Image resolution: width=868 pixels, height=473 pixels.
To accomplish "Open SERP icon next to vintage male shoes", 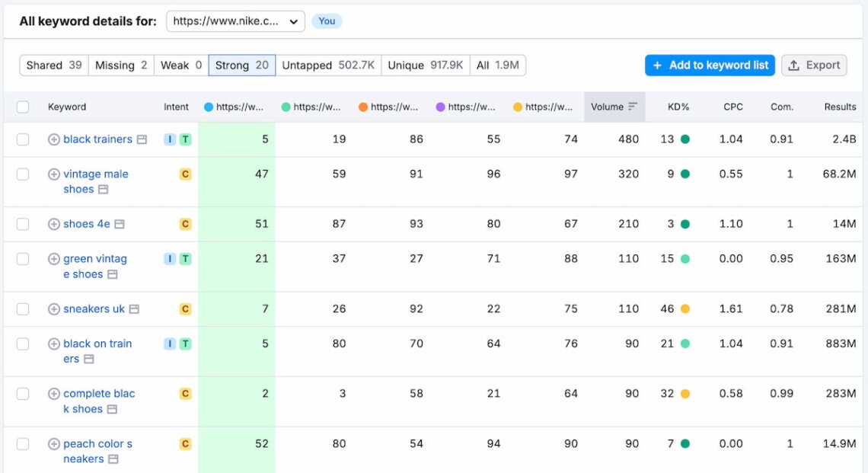I will (x=103, y=190).
